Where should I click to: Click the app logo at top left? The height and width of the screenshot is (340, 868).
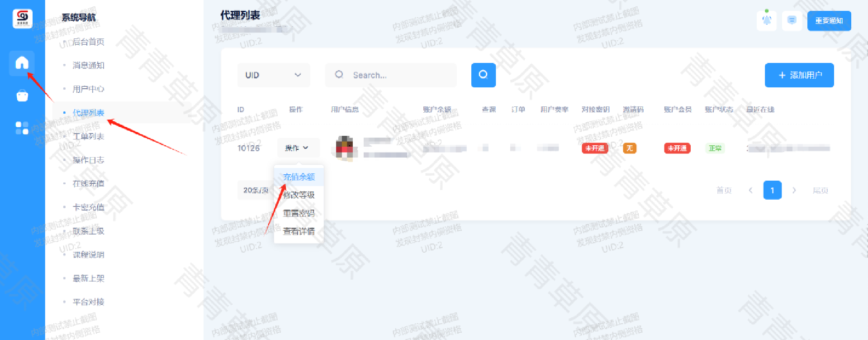[22, 19]
